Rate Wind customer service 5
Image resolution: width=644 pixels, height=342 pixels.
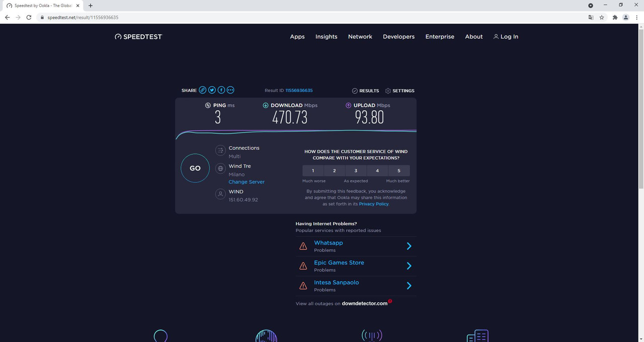tap(399, 171)
